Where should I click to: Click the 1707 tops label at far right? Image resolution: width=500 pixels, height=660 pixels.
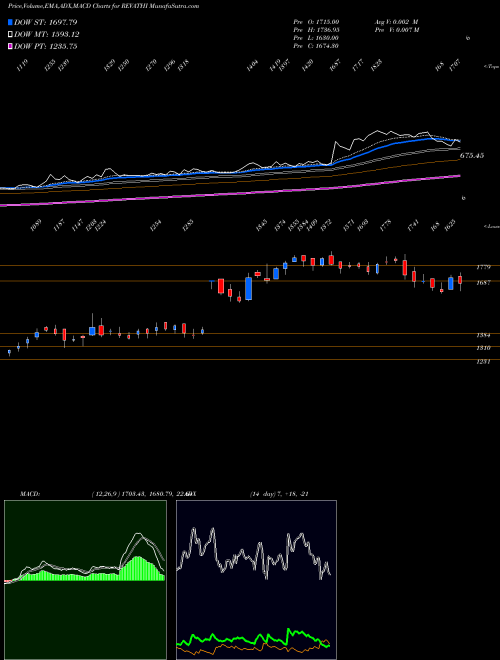[454, 66]
